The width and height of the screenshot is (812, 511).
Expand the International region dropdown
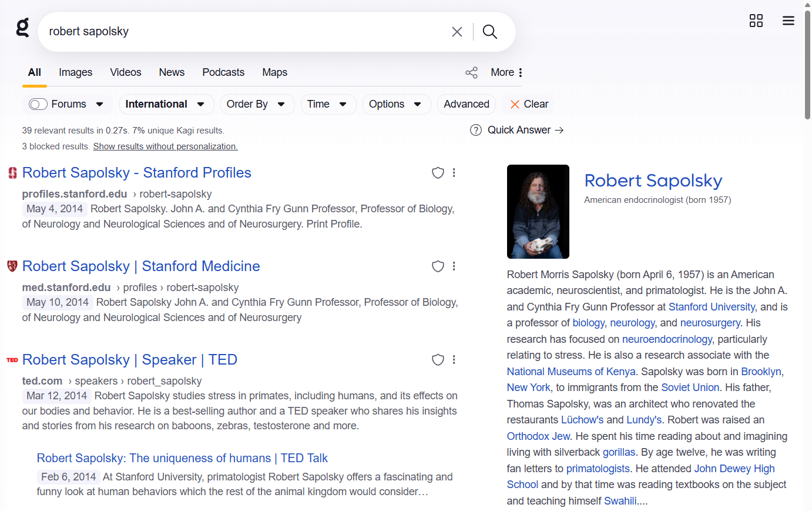pos(165,104)
